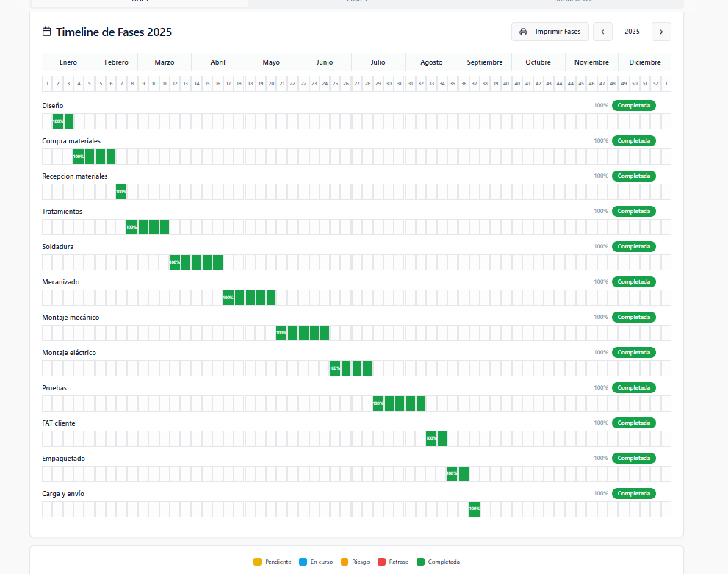The width and height of the screenshot is (728, 574).
Task: Click the green Completada legend swatch
Action: point(420,562)
